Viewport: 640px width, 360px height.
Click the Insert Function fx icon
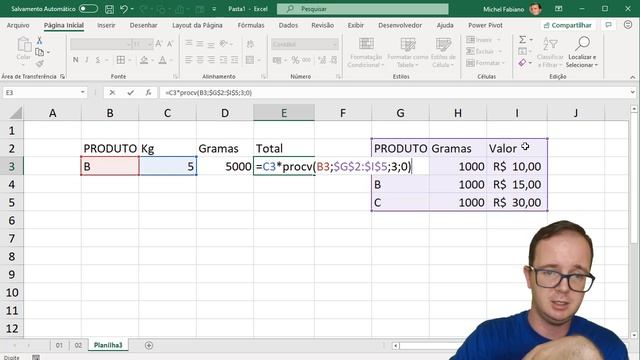pos(148,93)
